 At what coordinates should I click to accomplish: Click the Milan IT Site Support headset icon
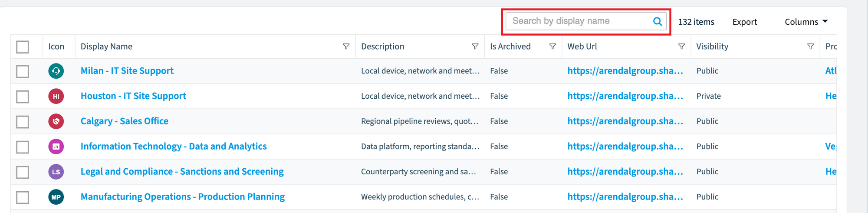pyautogui.click(x=56, y=71)
